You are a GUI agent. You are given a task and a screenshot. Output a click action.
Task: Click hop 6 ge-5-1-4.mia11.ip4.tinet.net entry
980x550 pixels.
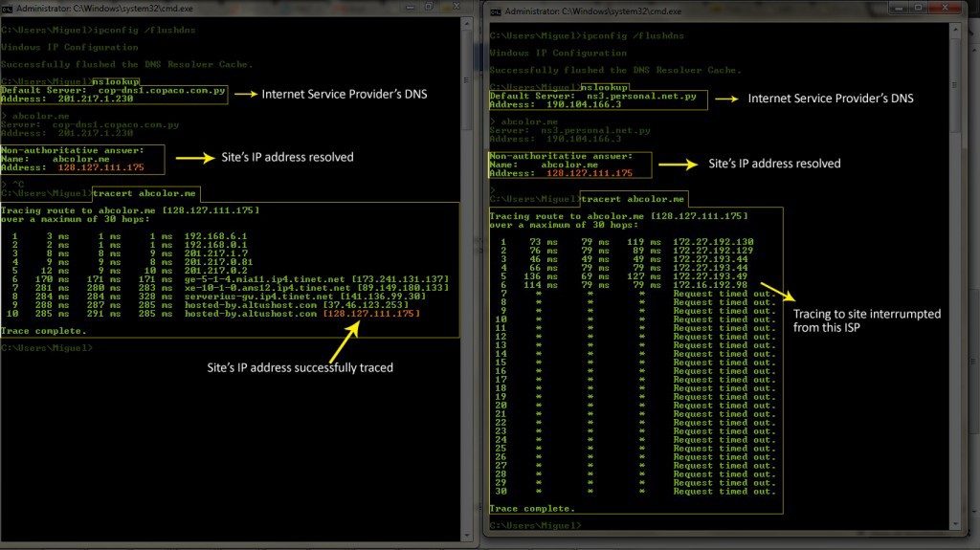[x=316, y=279]
